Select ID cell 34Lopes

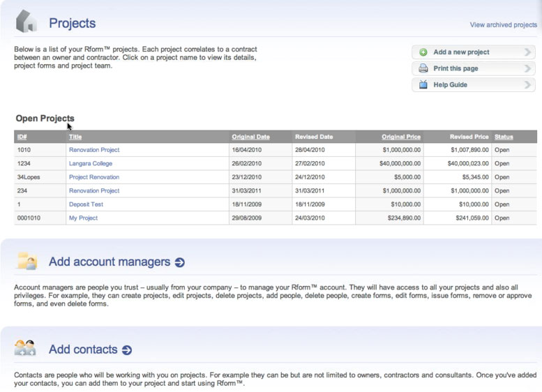(29, 177)
